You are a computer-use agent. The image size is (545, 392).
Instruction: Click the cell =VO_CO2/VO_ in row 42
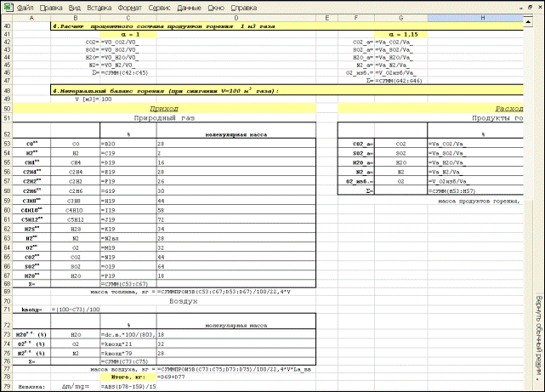click(128, 43)
